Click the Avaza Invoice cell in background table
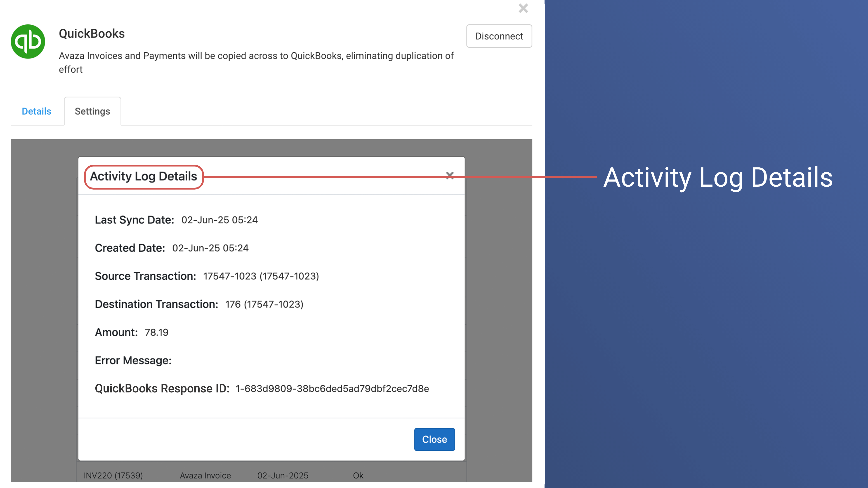 (x=205, y=475)
